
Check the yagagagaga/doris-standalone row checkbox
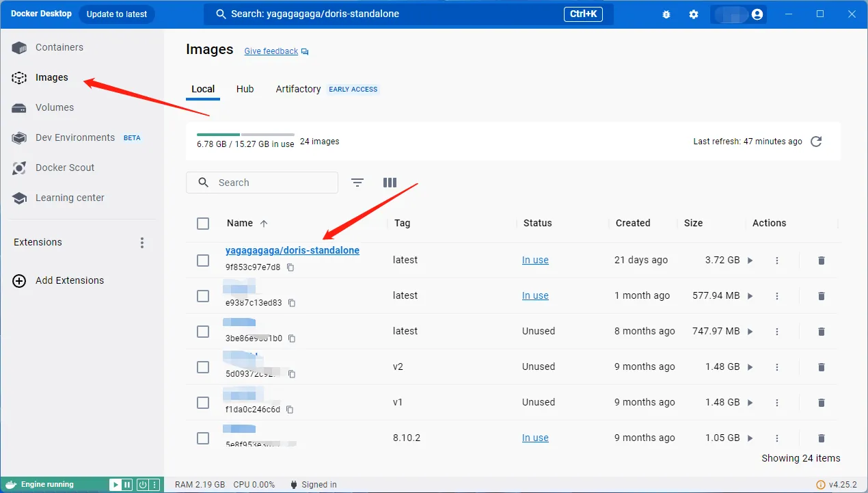pos(203,261)
